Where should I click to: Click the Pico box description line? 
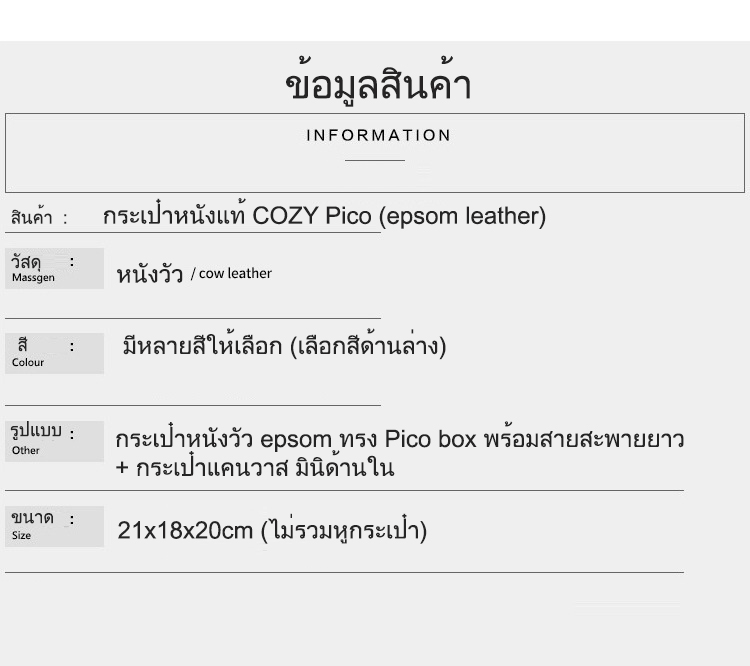400,438
